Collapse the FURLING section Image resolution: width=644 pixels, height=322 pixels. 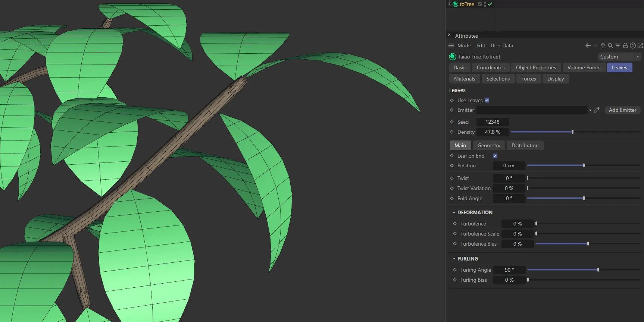click(454, 259)
